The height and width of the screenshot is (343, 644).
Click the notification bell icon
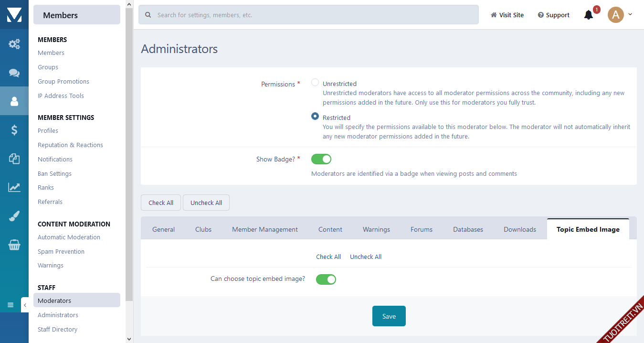point(589,15)
